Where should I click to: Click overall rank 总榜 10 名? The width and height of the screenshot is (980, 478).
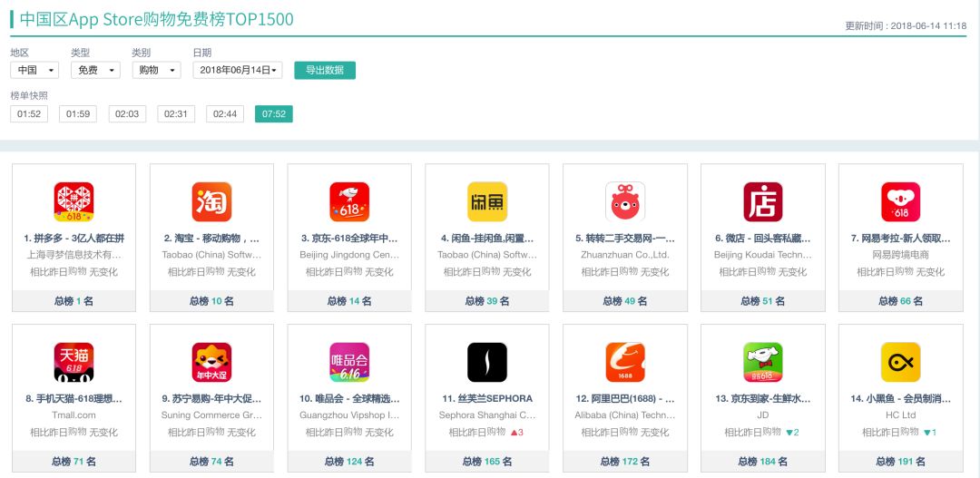tap(211, 301)
